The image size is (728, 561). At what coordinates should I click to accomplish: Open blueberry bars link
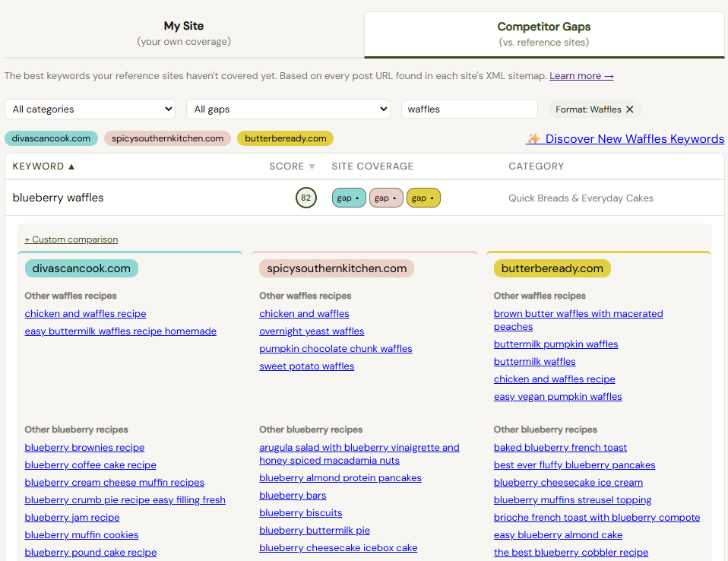pos(293,496)
